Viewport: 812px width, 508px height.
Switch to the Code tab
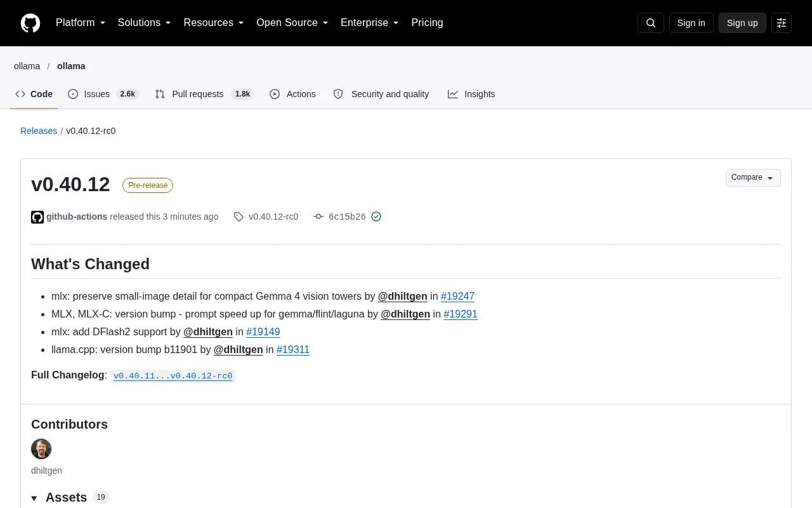34,94
